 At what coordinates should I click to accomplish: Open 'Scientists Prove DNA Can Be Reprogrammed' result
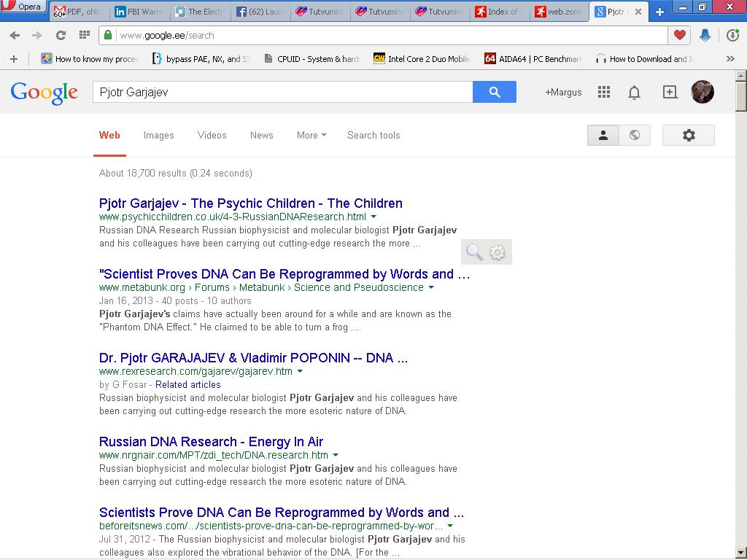[282, 513]
